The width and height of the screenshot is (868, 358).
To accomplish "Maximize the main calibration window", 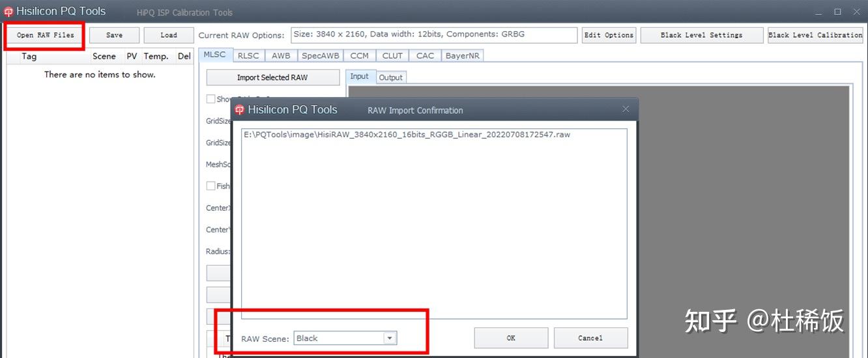I will click(837, 12).
